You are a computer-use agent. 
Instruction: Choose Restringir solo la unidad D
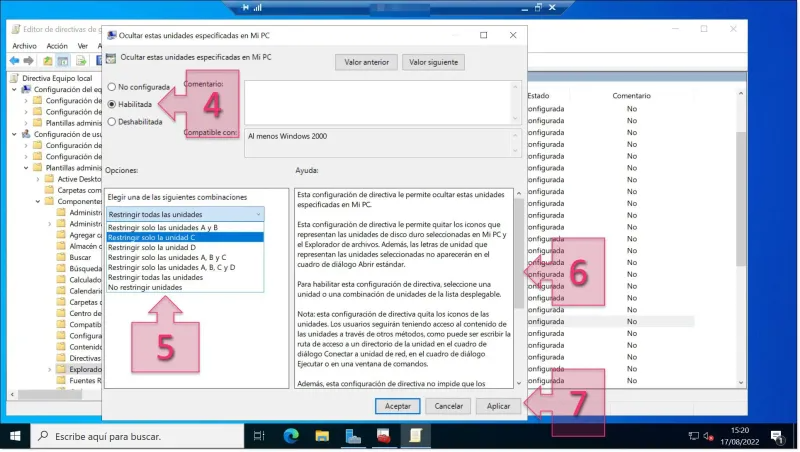coord(185,247)
